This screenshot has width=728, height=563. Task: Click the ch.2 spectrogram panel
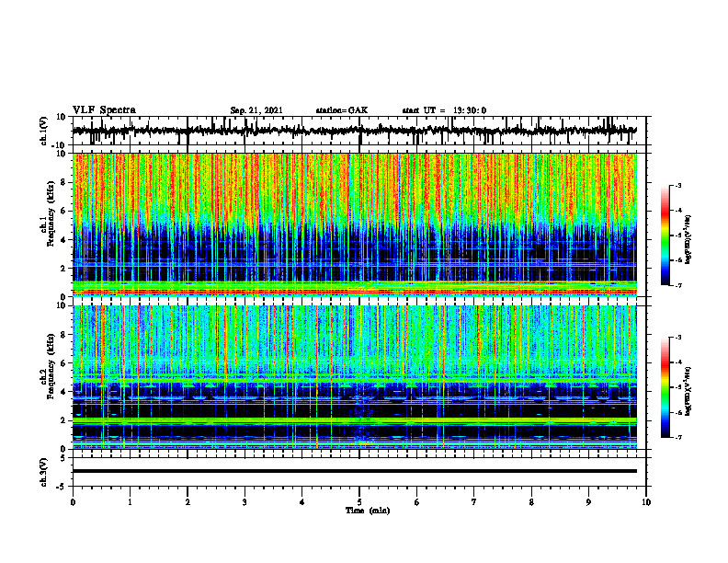tap(355, 377)
